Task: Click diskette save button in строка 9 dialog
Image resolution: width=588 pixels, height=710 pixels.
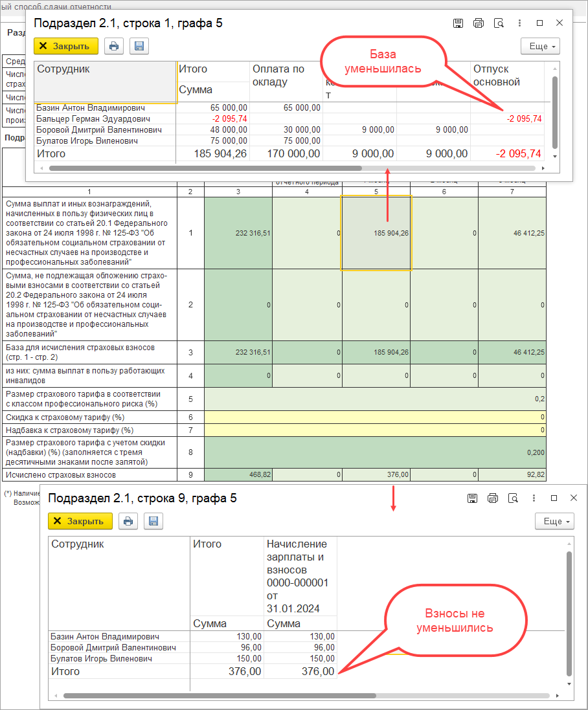Action: coord(153,521)
